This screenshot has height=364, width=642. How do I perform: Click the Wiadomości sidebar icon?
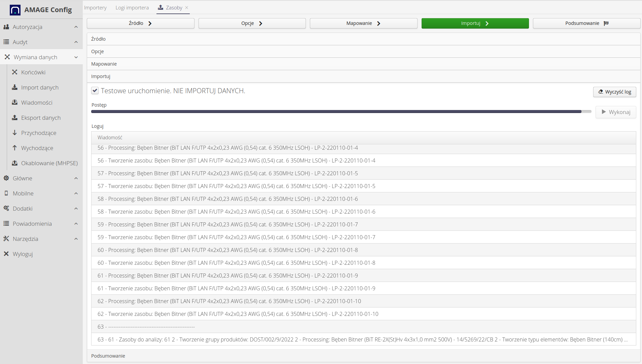15,102
